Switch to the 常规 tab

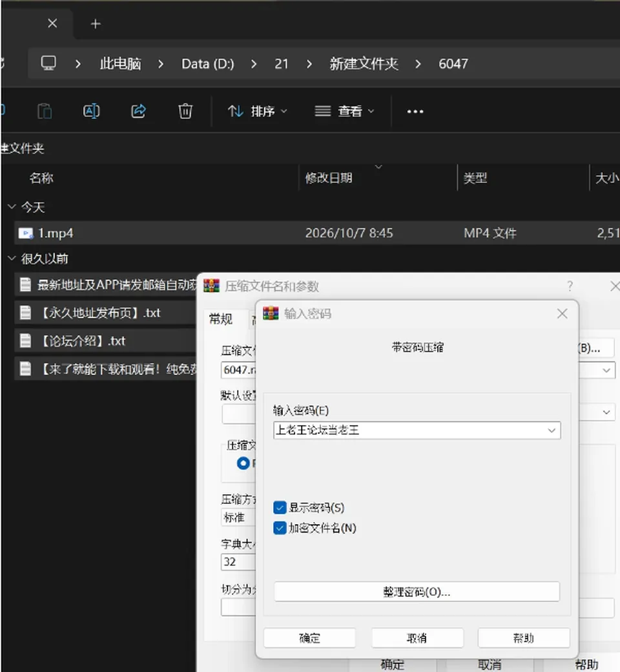click(x=221, y=319)
